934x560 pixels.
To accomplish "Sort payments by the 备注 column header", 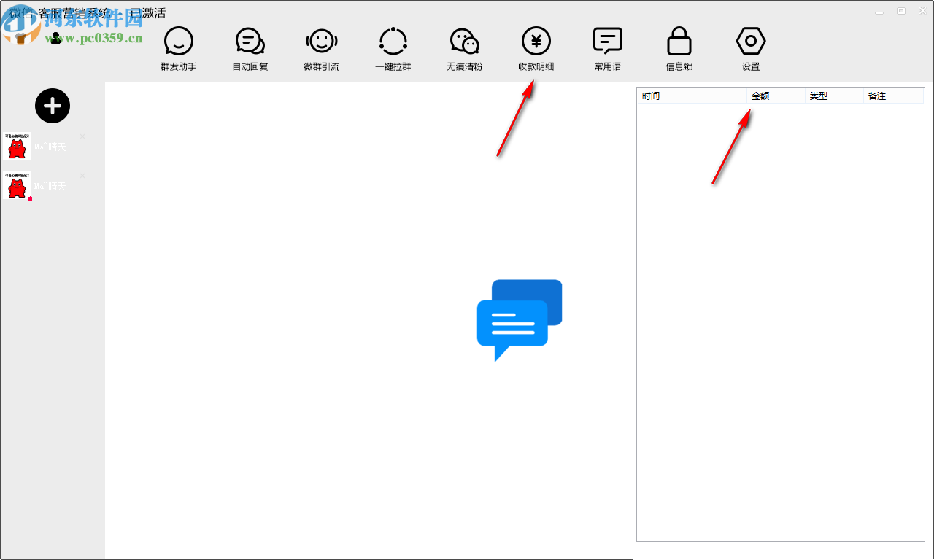I will pos(894,96).
